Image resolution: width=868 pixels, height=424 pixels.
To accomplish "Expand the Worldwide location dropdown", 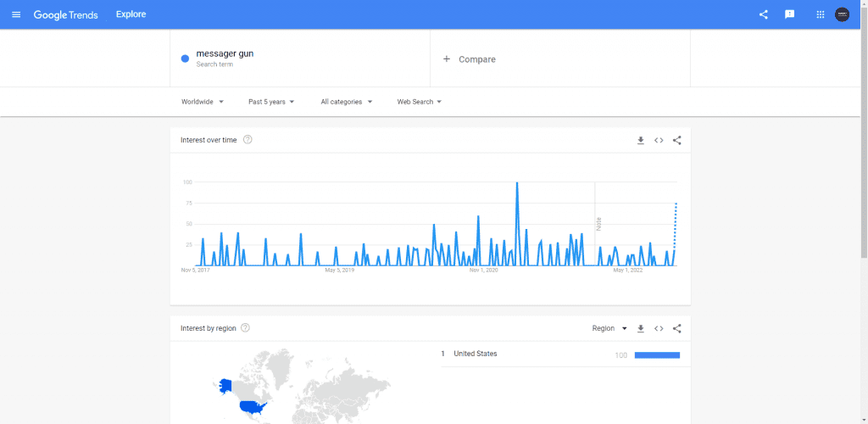I will click(203, 102).
